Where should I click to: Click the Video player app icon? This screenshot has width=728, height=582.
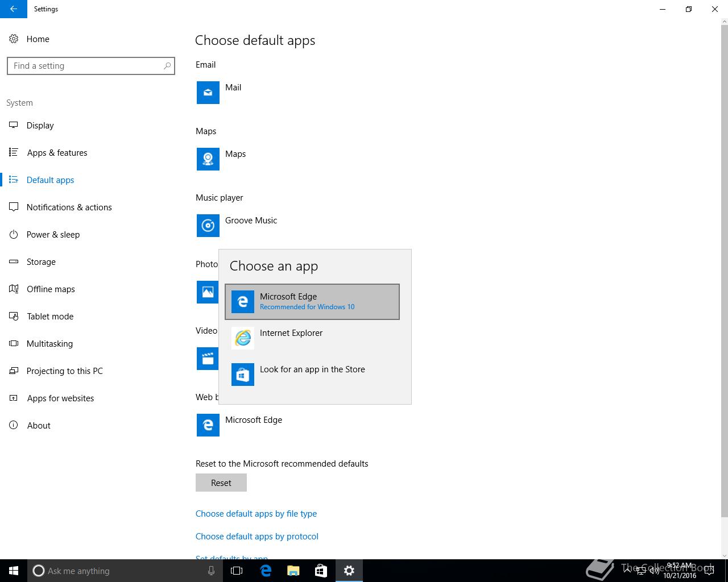pos(208,359)
